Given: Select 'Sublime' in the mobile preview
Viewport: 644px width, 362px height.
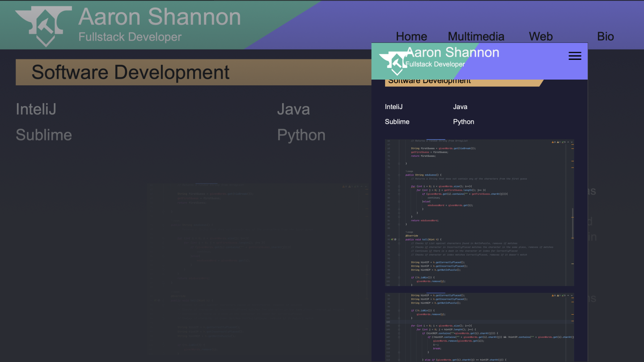Looking at the screenshot, I should pos(397,122).
